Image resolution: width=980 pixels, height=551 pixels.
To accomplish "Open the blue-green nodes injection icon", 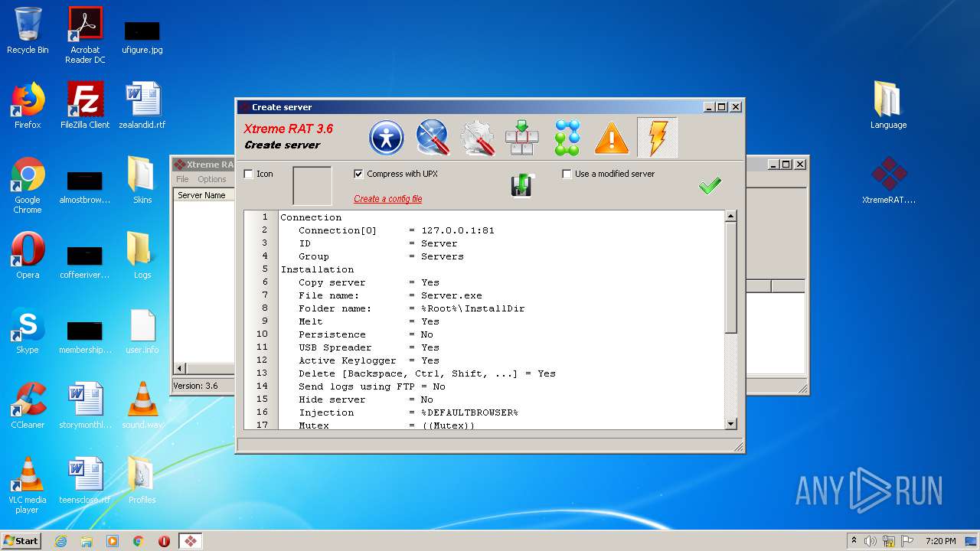I will tap(567, 138).
